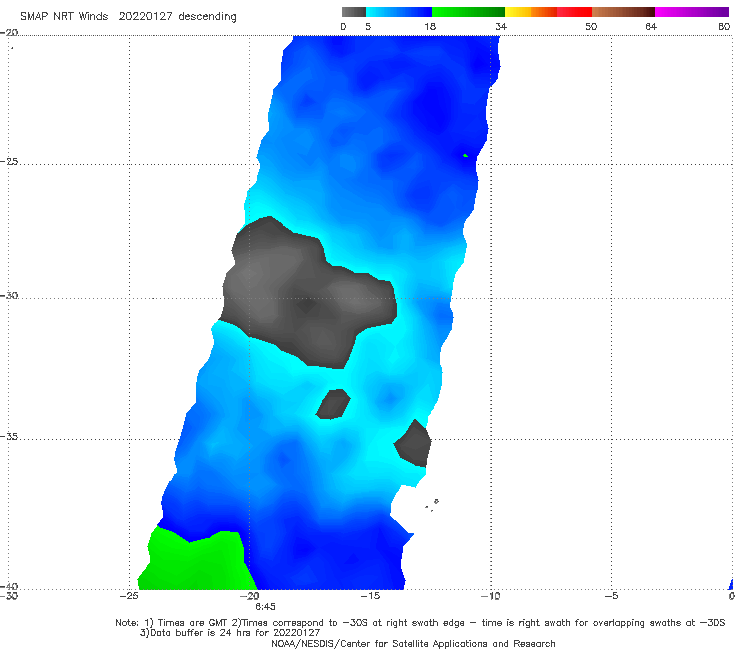Click the longitude axis label '-10'
The height and width of the screenshot is (650, 740).
click(490, 596)
